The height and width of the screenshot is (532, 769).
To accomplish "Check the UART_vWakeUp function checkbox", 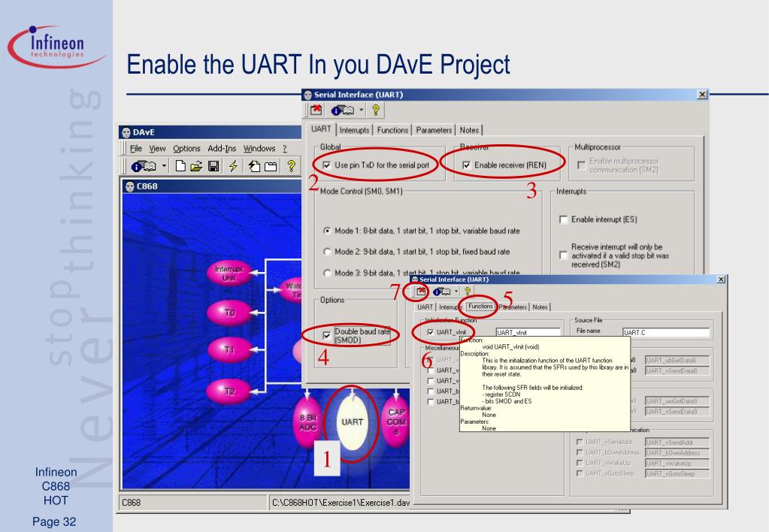I will coord(580,463).
